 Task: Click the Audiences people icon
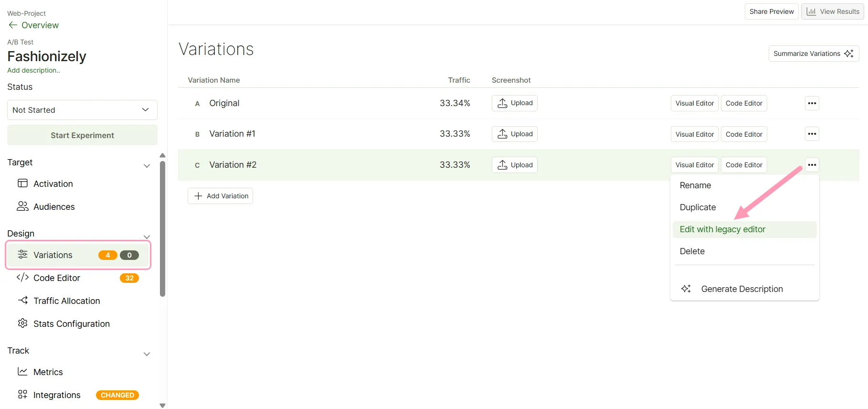click(22, 206)
